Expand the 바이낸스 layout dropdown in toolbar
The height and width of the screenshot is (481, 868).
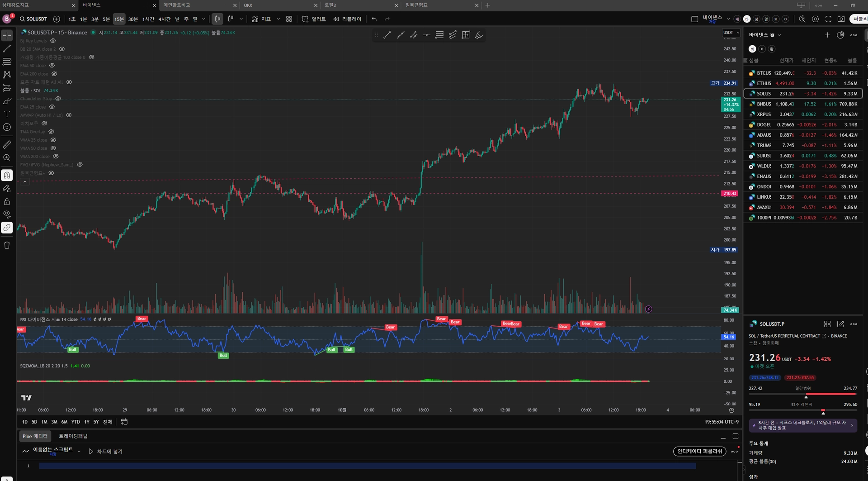coord(728,19)
